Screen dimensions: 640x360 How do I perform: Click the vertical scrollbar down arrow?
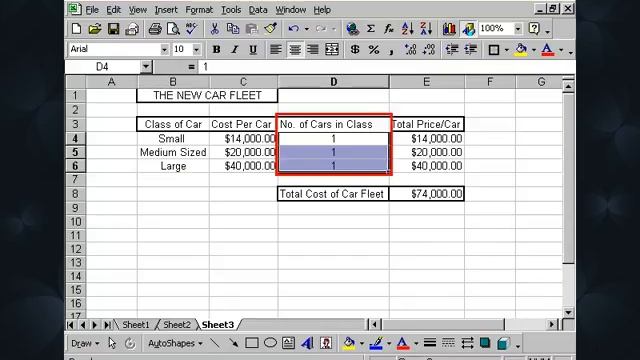click(x=568, y=313)
